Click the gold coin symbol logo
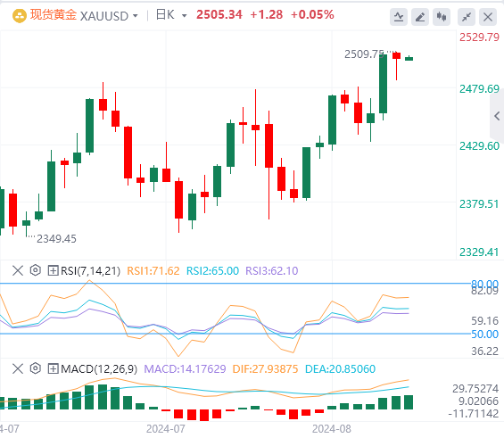The image size is (504, 438). tap(20, 16)
